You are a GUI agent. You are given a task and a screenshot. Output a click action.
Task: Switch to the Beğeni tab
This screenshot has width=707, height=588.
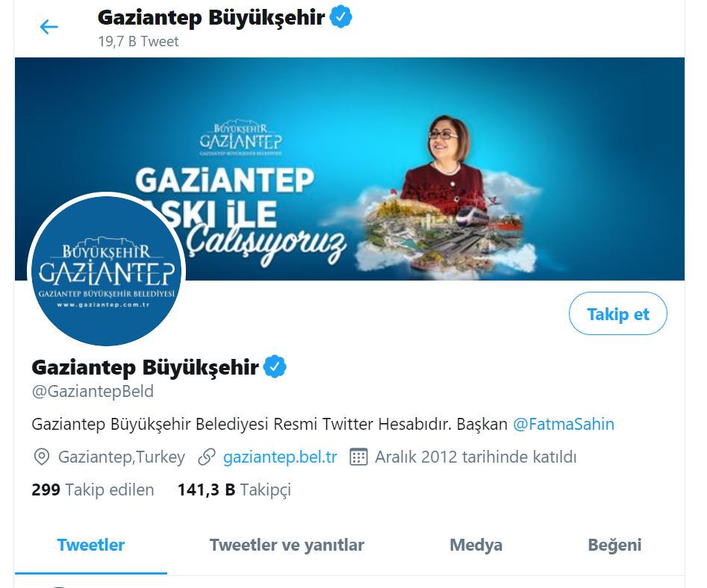[x=614, y=545]
